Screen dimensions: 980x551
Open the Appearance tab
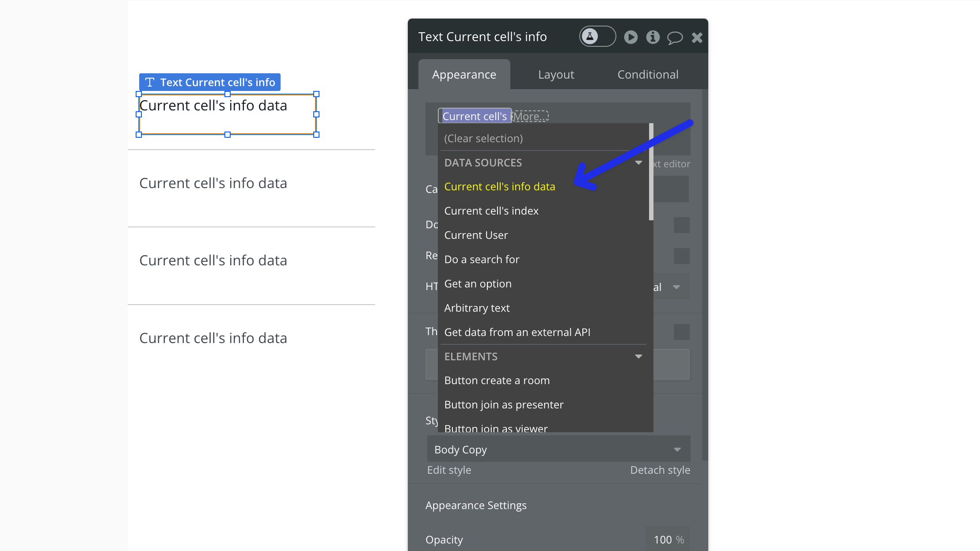(464, 75)
